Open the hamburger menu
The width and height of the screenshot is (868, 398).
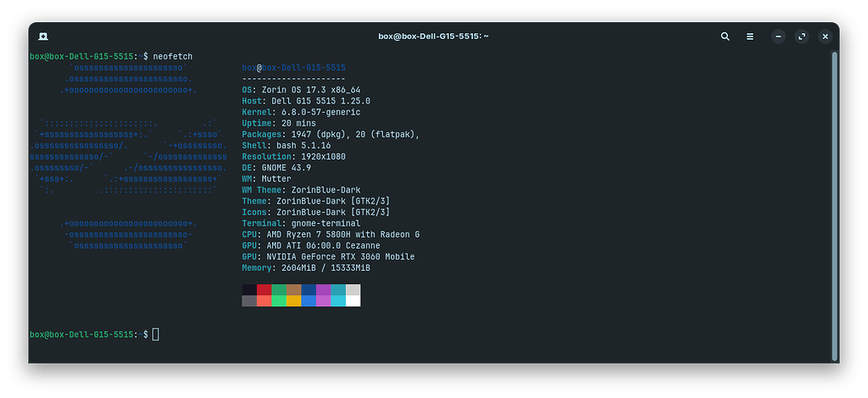pos(749,36)
